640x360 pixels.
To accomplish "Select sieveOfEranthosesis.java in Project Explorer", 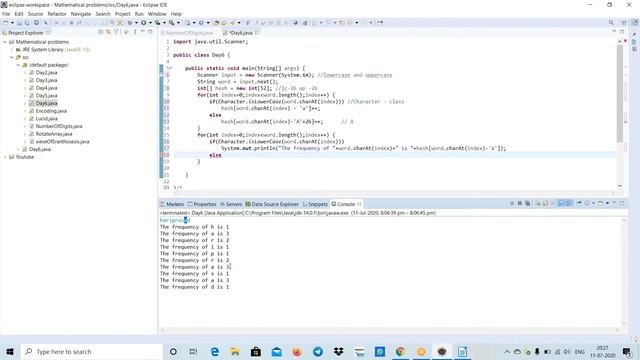I will tap(62, 142).
